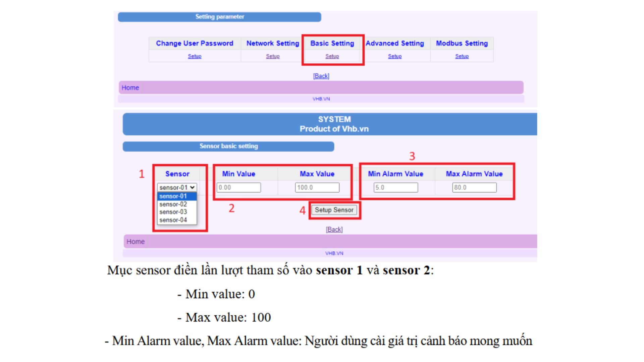Open Setup link under Network Setting
Image resolution: width=644 pixels, height=362 pixels.
[273, 56]
